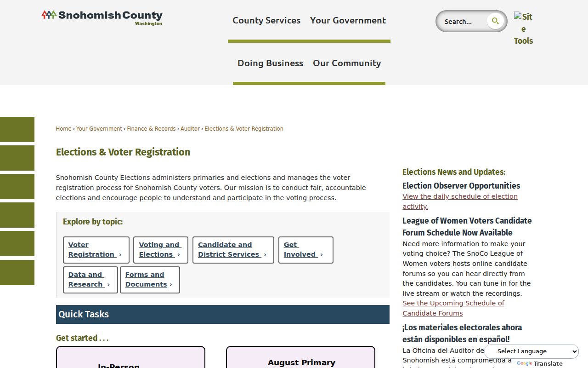Click the Spanish election materials heading
Image resolution: width=588 pixels, height=368 pixels.
tap(462, 333)
